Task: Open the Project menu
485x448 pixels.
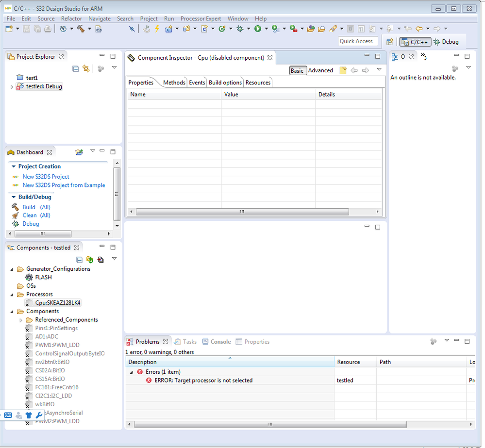Action: [149, 18]
